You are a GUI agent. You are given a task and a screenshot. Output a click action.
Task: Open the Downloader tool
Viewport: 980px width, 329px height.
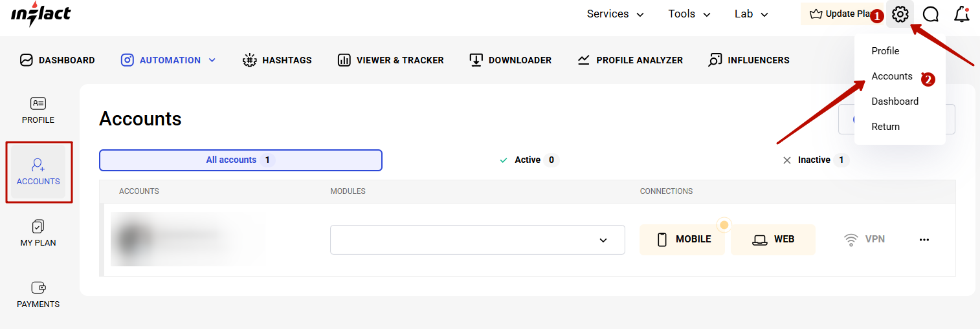[x=511, y=60]
